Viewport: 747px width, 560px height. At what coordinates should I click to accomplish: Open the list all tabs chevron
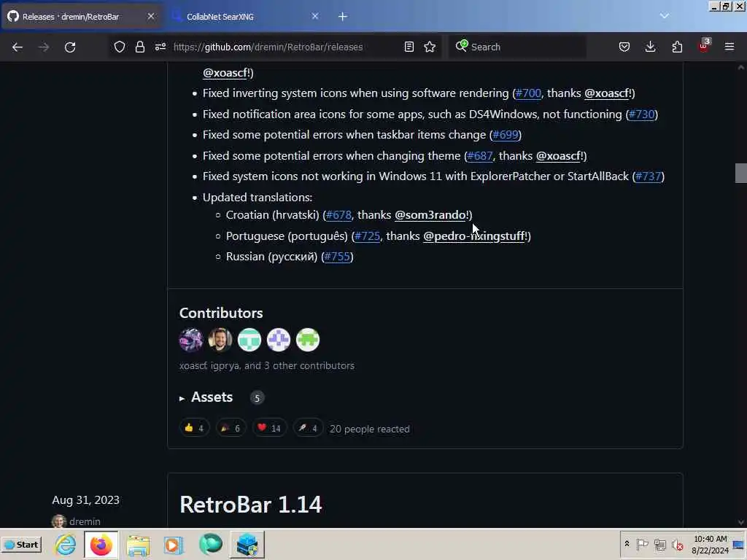pos(664,16)
